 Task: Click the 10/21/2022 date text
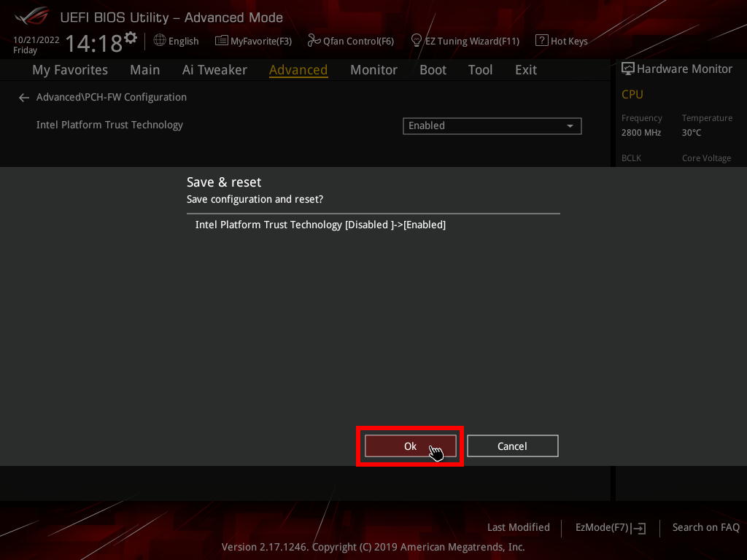click(x=36, y=40)
